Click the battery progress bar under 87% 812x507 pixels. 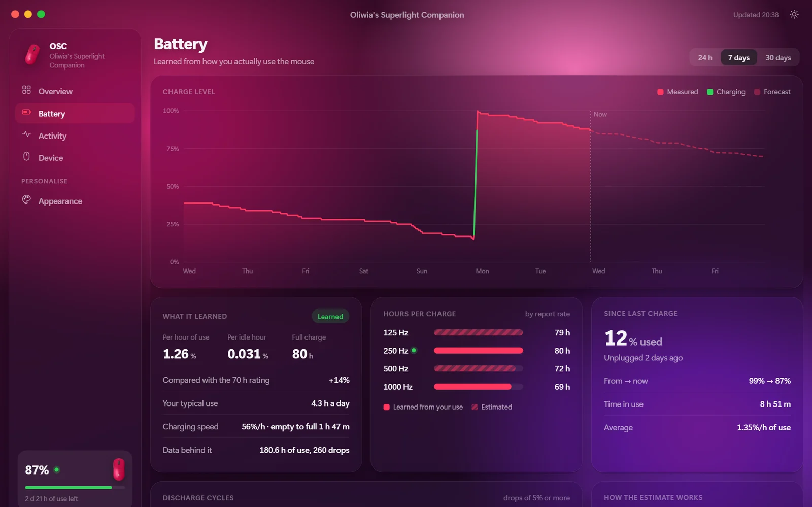[x=75, y=487]
